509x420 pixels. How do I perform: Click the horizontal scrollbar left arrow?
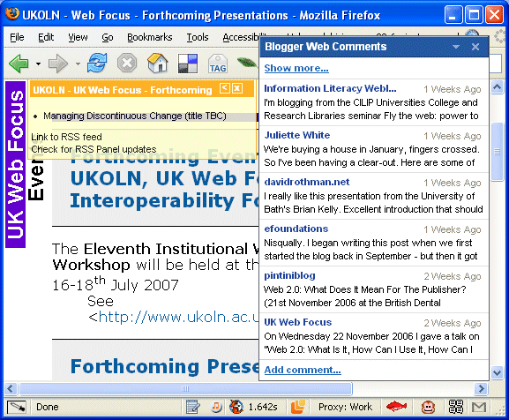point(11,388)
